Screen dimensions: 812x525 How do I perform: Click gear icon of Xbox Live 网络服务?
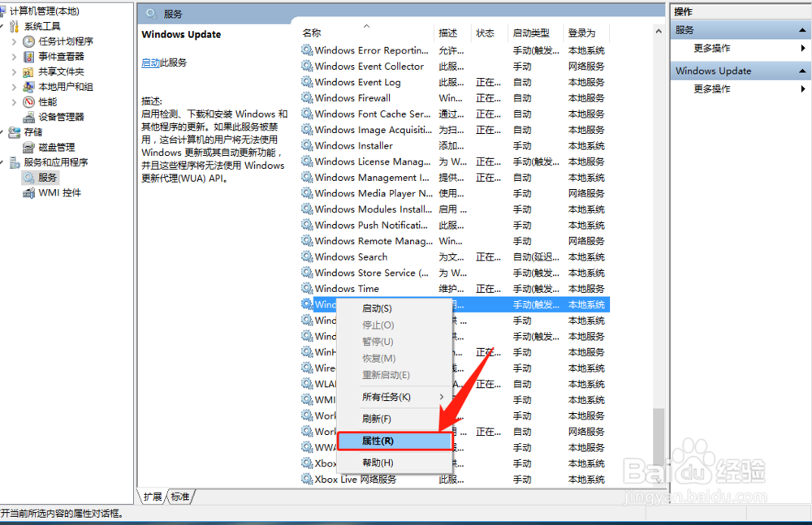coord(307,479)
